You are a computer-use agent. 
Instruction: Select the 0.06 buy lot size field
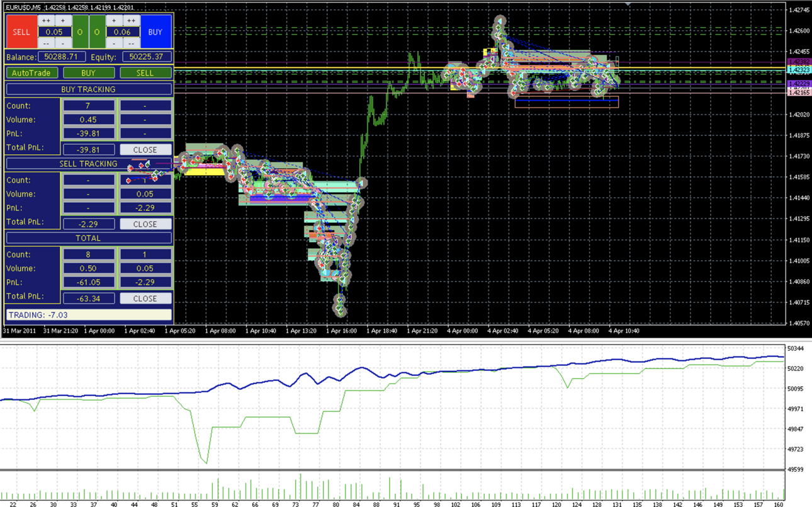(x=122, y=31)
